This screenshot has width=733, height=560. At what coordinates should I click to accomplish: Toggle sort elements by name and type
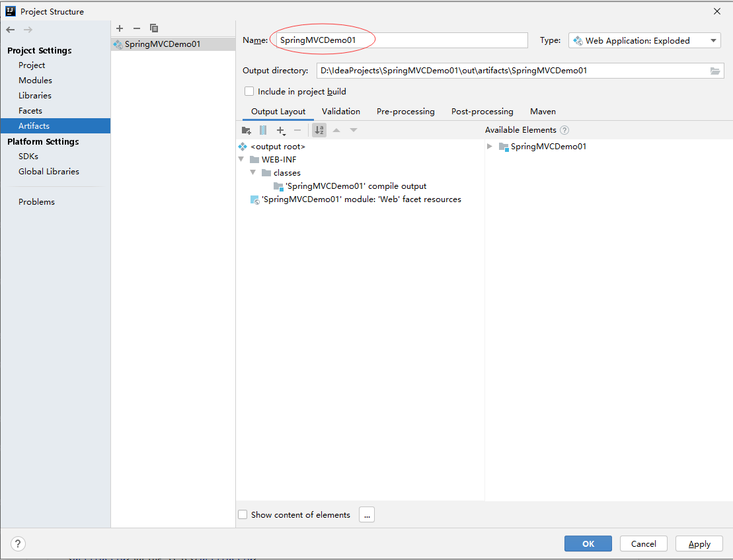319,130
